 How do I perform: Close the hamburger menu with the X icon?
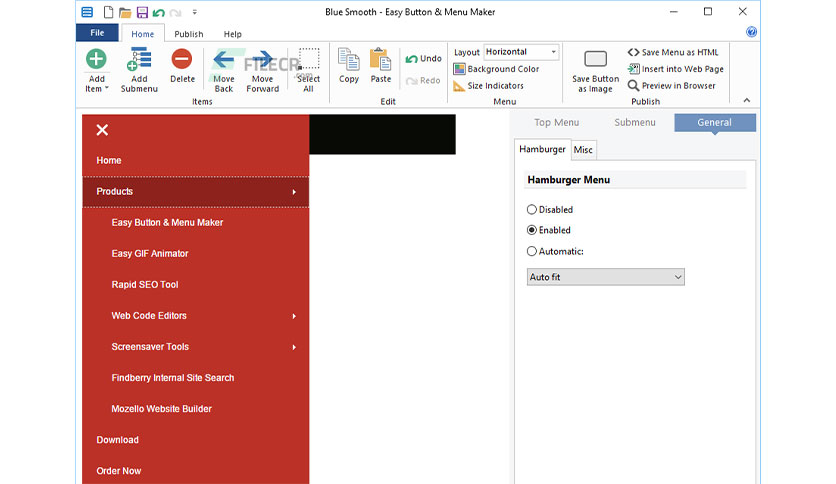point(102,130)
